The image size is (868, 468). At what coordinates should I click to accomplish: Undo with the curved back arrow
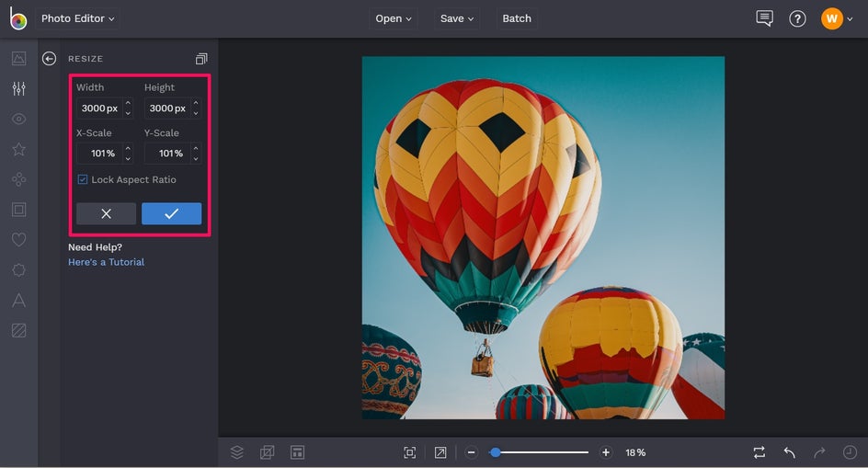click(x=790, y=452)
